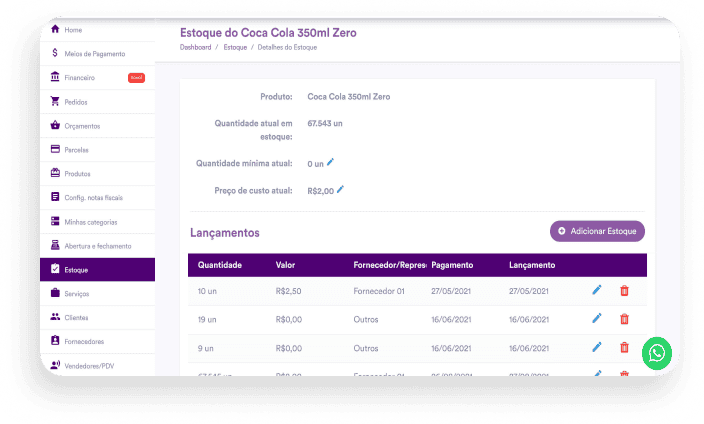Open Abertura e fechamento
Image resolution: width=704 pixels, height=424 pixels.
point(97,246)
